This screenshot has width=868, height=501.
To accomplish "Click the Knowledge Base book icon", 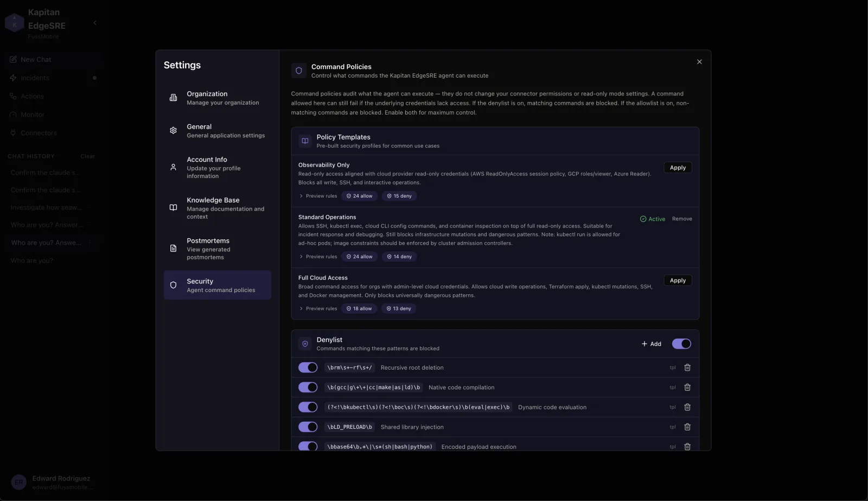I will click(x=174, y=208).
